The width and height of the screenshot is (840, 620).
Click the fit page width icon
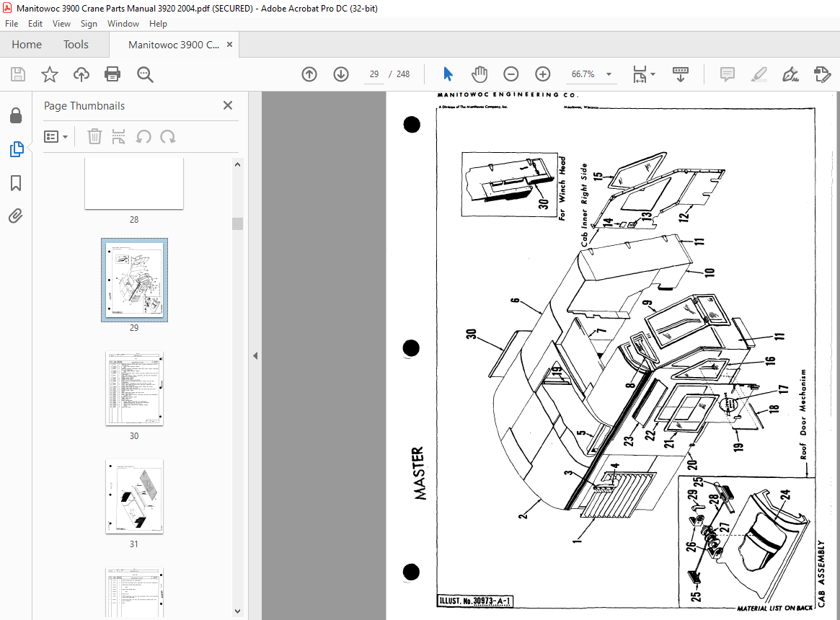coord(640,74)
